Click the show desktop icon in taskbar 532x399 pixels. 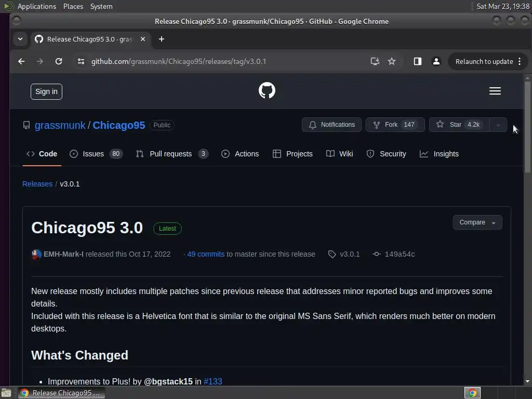[6, 393]
